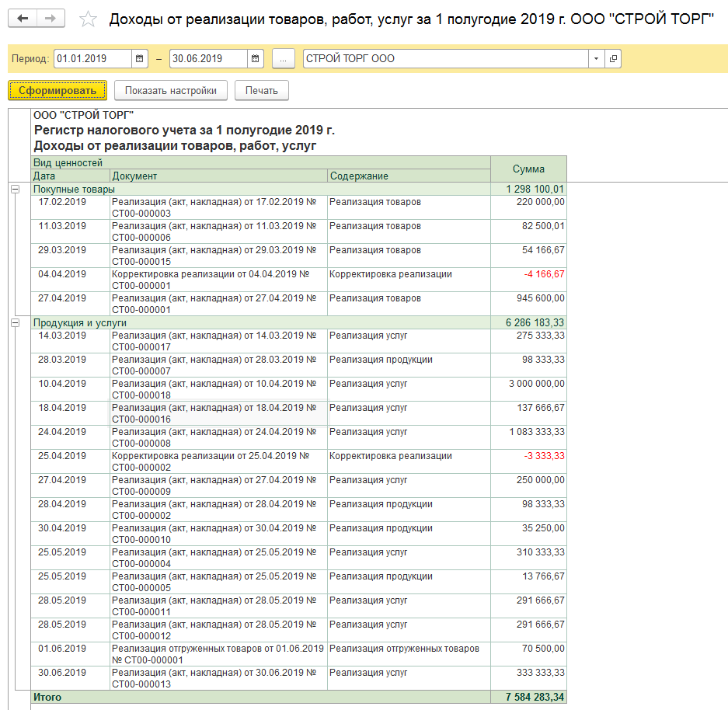Image resolution: width=728 pixels, height=710 pixels.
Task: Select Корректировка реализации от 04.04.2019 document
Action: click(218, 280)
